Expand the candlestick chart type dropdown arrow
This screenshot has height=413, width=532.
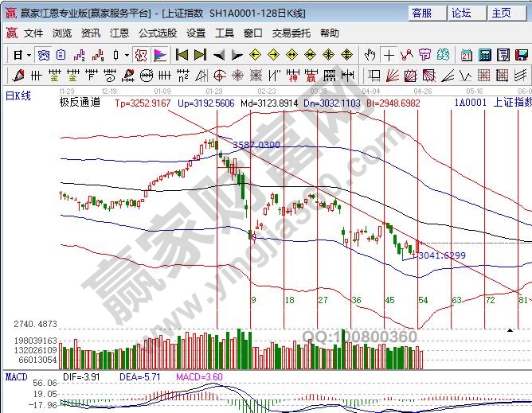[127, 55]
